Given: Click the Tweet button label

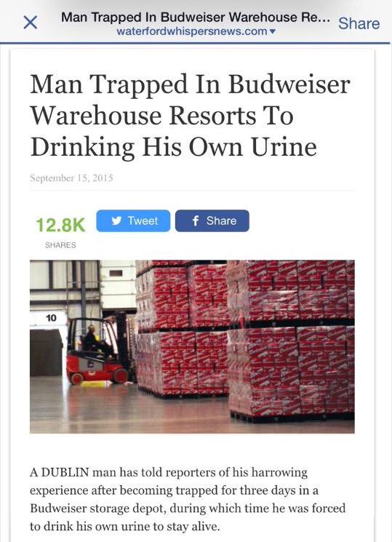Looking at the screenshot, I should tap(143, 220).
